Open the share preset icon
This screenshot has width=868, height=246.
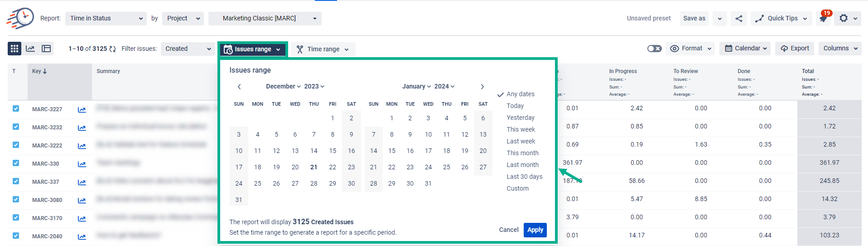(x=739, y=19)
